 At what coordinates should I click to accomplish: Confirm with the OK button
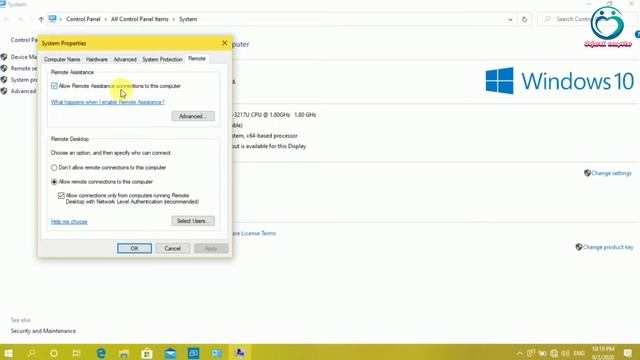(134, 249)
